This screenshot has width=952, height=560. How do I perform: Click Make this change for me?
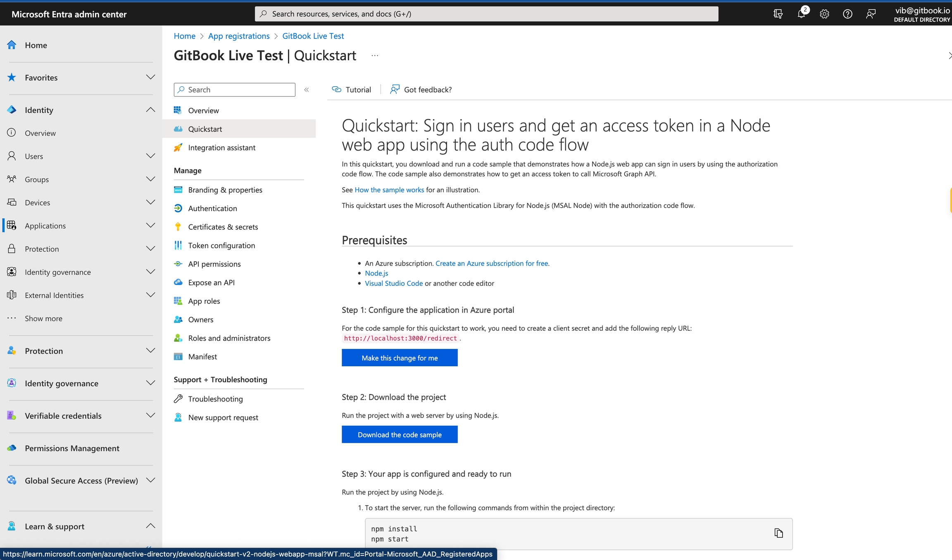click(400, 358)
